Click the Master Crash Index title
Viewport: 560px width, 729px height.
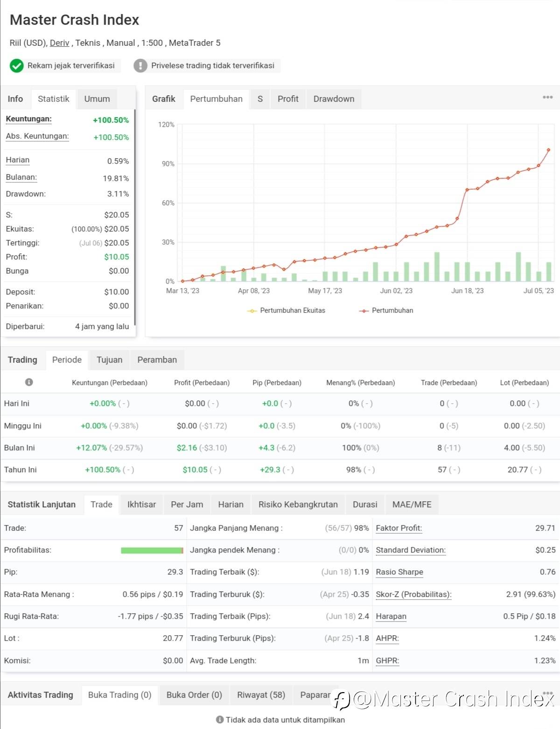coord(75,20)
